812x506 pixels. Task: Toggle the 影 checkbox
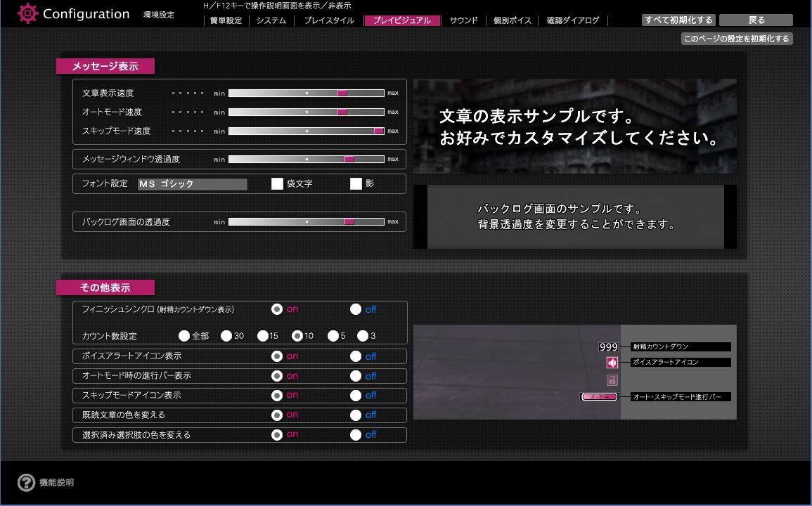[x=356, y=184]
